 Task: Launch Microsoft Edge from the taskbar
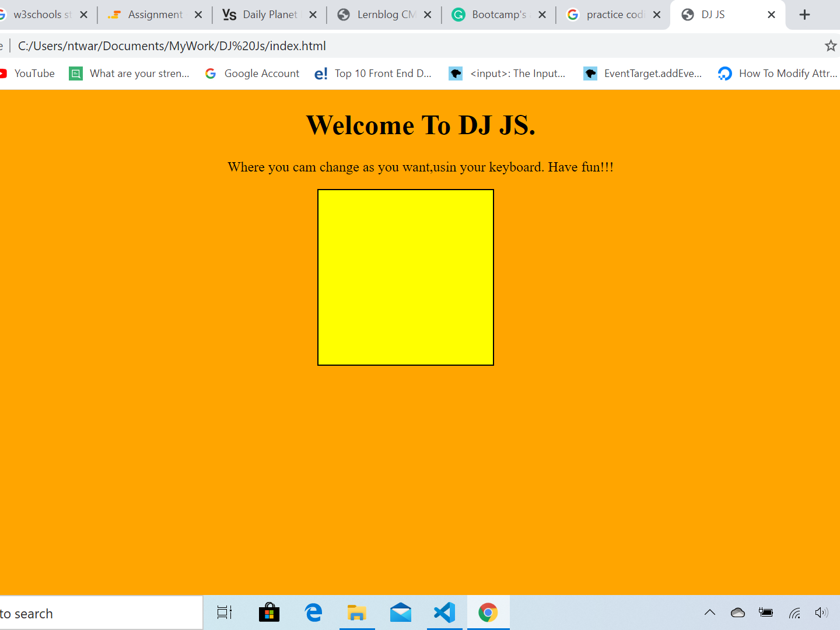313,612
